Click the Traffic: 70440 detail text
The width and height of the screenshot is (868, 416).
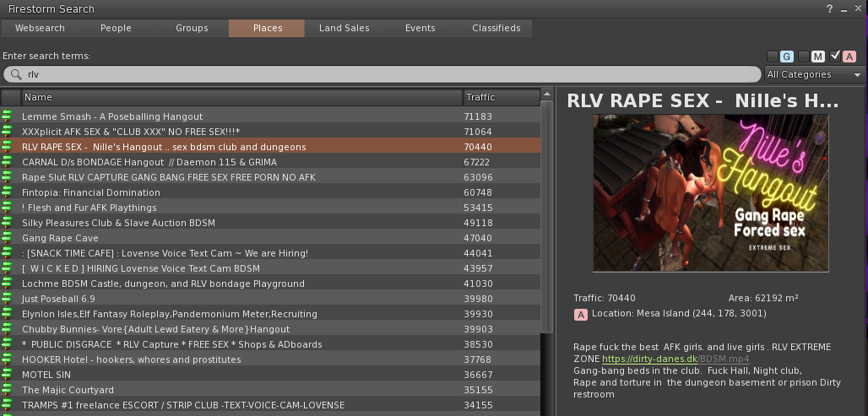605,298
